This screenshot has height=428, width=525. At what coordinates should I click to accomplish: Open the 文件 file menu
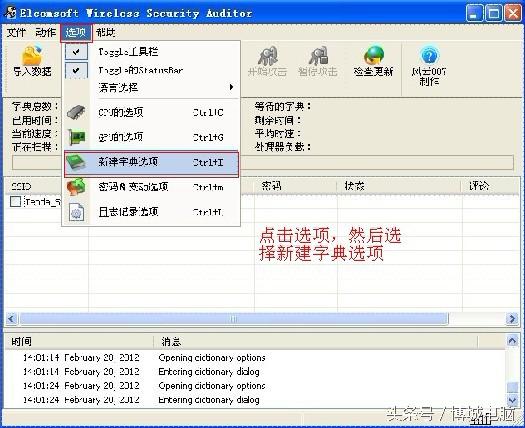[16, 32]
